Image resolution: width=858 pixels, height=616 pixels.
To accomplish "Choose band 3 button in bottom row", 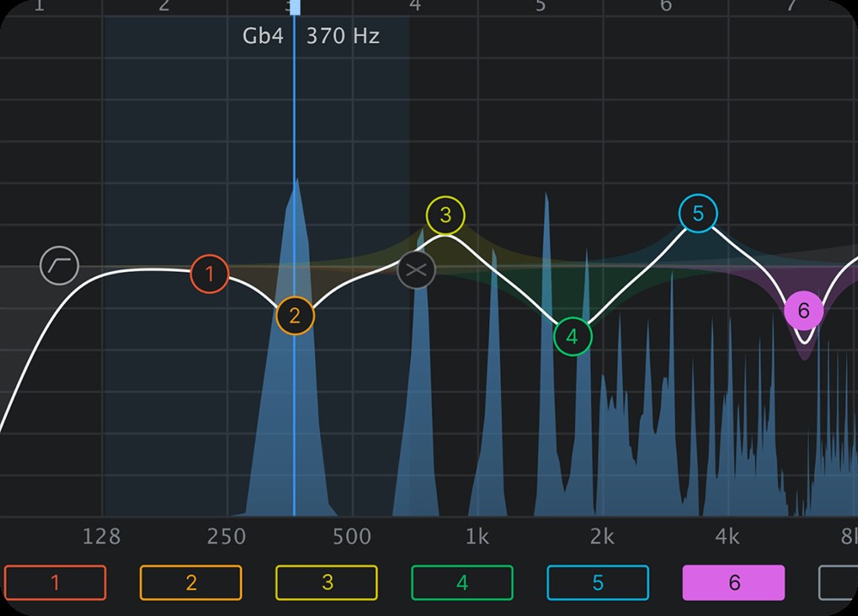I will pyautogui.click(x=327, y=583).
